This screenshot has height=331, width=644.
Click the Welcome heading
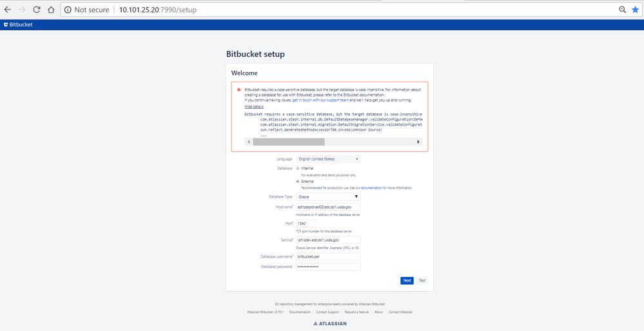click(244, 73)
